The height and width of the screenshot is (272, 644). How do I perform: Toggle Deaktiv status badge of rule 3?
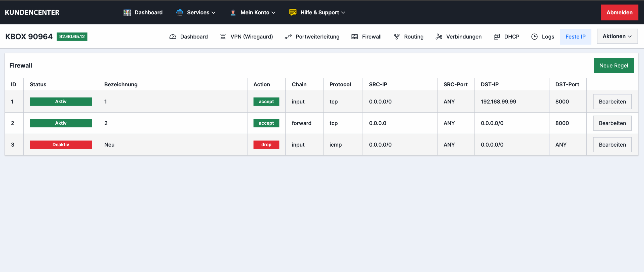(x=61, y=145)
